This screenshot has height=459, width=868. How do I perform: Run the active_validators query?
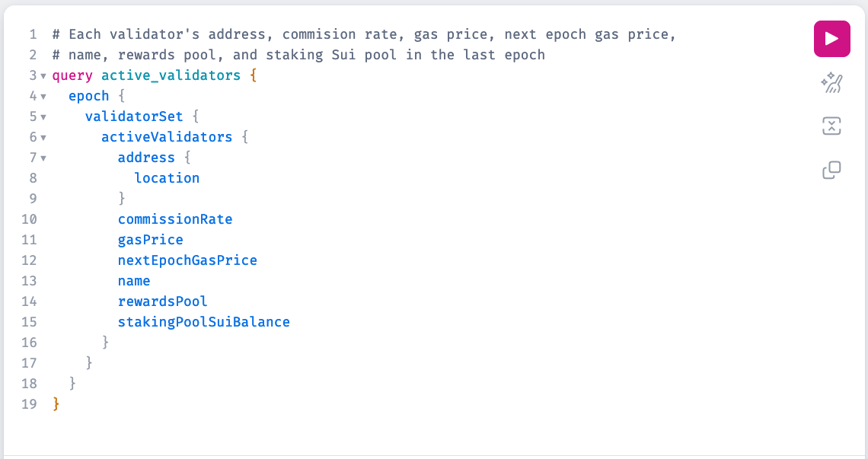click(831, 39)
